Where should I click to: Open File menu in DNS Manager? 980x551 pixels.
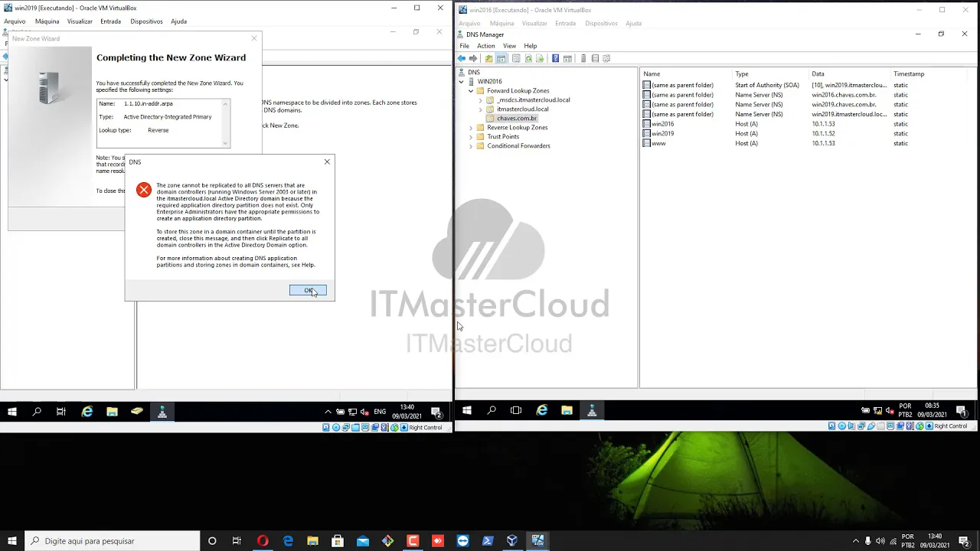[464, 46]
